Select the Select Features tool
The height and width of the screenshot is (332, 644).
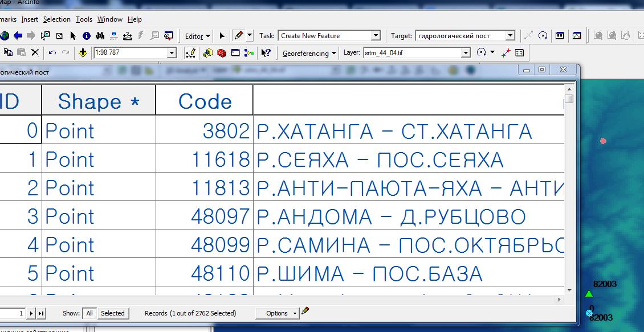[45, 36]
